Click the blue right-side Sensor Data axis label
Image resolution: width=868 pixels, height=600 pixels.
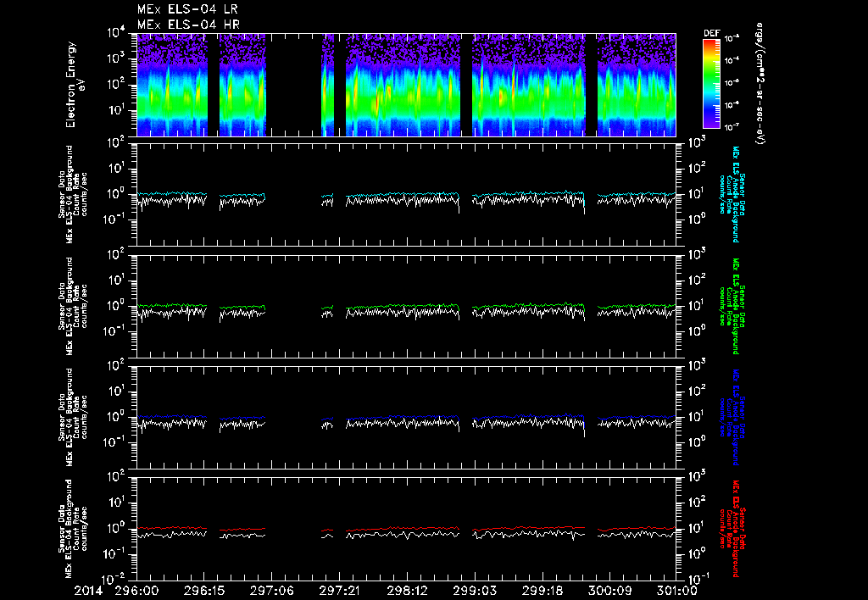(x=732, y=417)
